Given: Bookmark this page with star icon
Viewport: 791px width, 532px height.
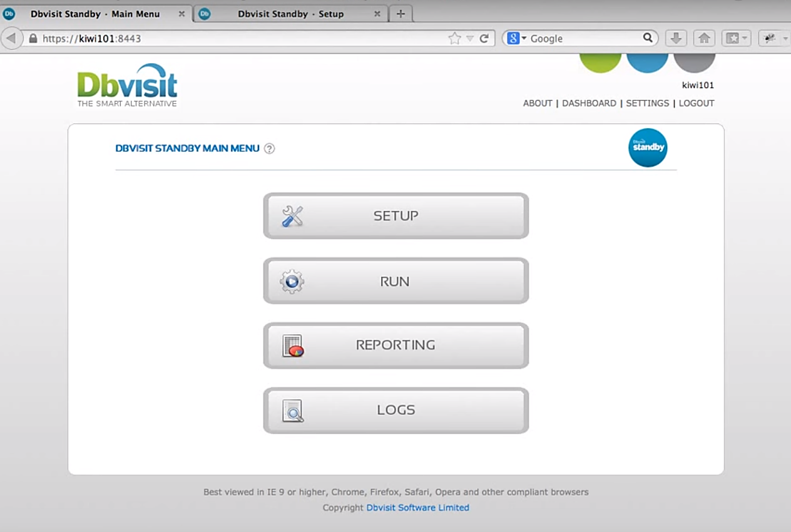Looking at the screenshot, I should click(x=454, y=38).
